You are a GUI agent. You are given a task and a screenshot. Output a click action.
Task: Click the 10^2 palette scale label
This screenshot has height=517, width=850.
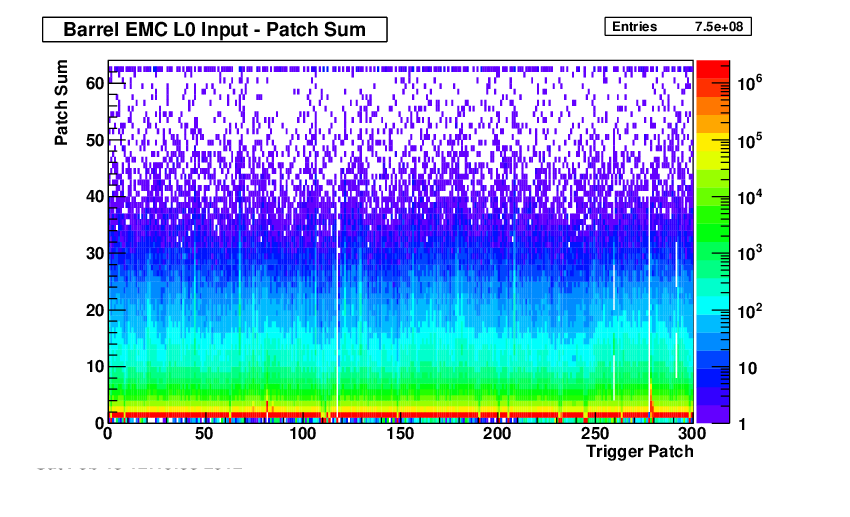click(x=750, y=310)
